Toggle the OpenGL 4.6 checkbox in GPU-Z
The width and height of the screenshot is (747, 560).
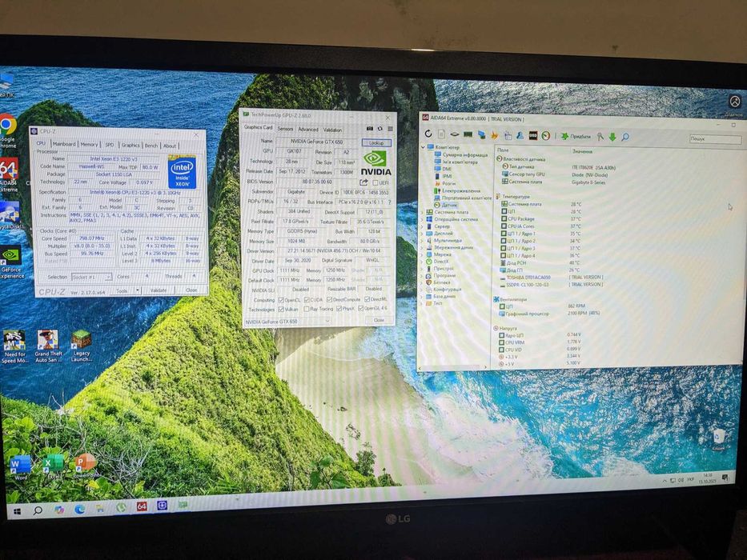point(360,309)
